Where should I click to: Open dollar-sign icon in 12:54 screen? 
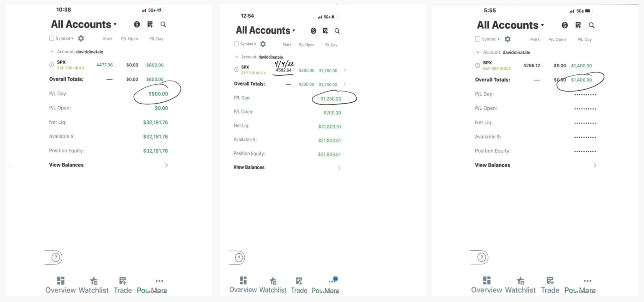pos(313,31)
